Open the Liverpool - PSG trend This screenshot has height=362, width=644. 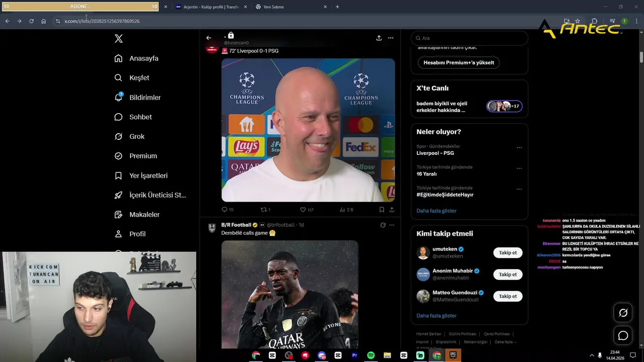click(435, 153)
